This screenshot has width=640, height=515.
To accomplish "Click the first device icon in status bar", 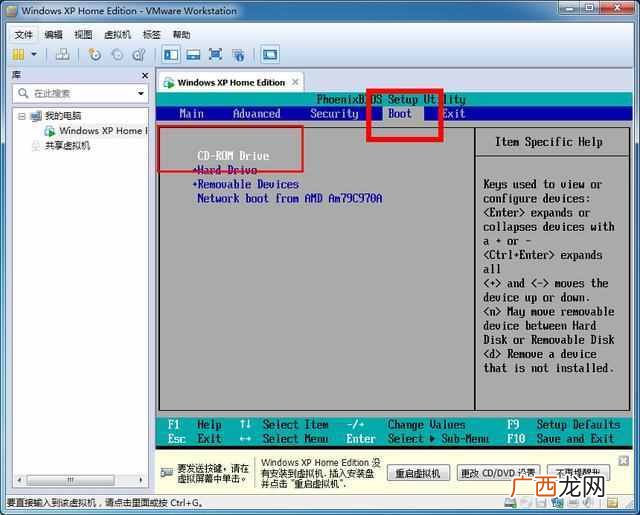I will coord(510,503).
